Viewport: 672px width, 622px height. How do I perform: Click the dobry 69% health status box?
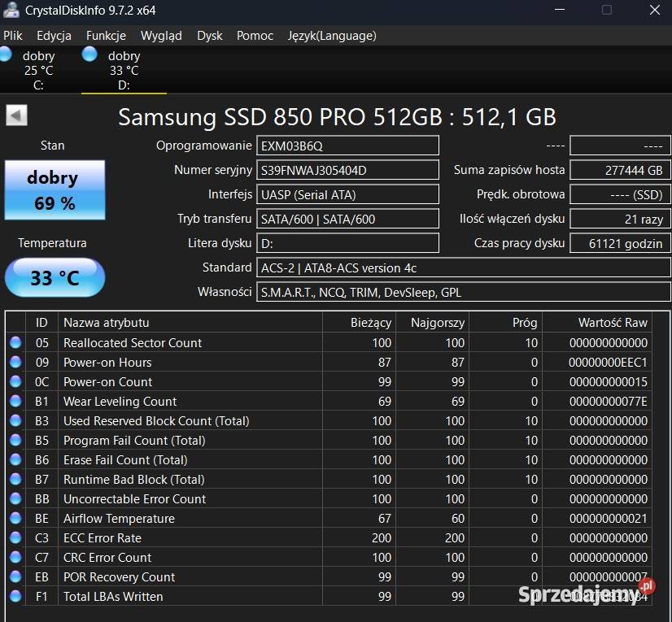54,189
